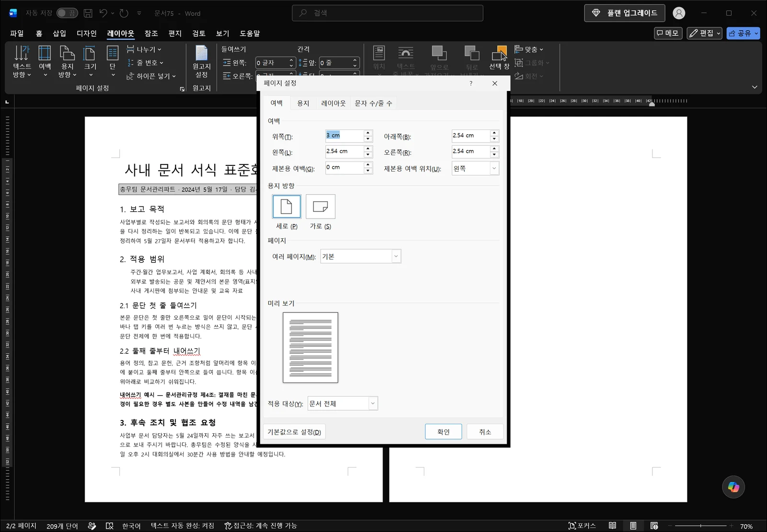Click the 209개 단어 word count
The width and height of the screenshot is (767, 532).
[x=62, y=526]
